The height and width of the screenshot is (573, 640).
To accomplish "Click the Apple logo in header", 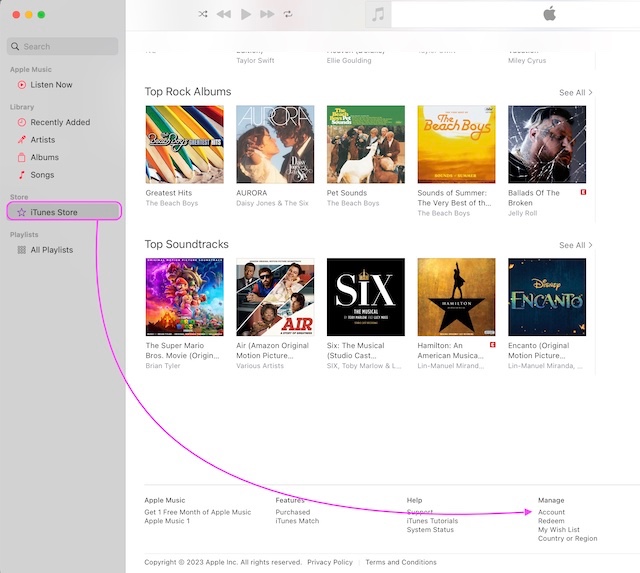I will [x=550, y=13].
